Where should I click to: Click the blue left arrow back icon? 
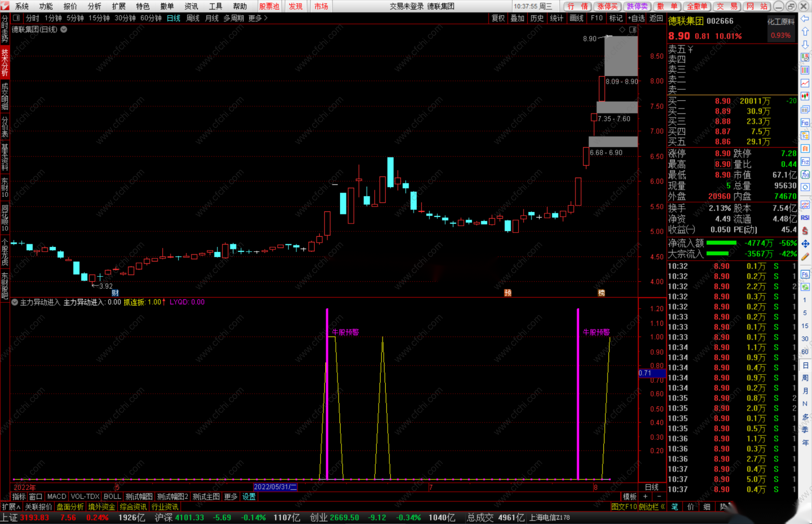point(805,19)
